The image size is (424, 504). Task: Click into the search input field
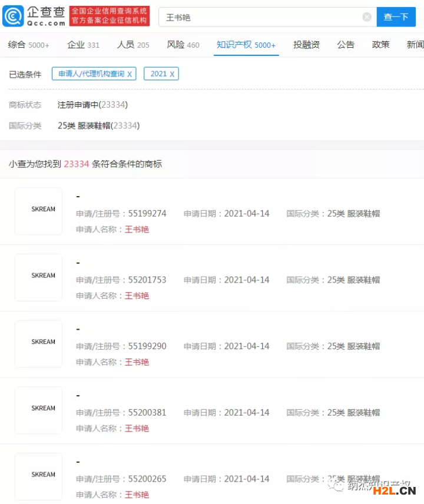(x=259, y=17)
